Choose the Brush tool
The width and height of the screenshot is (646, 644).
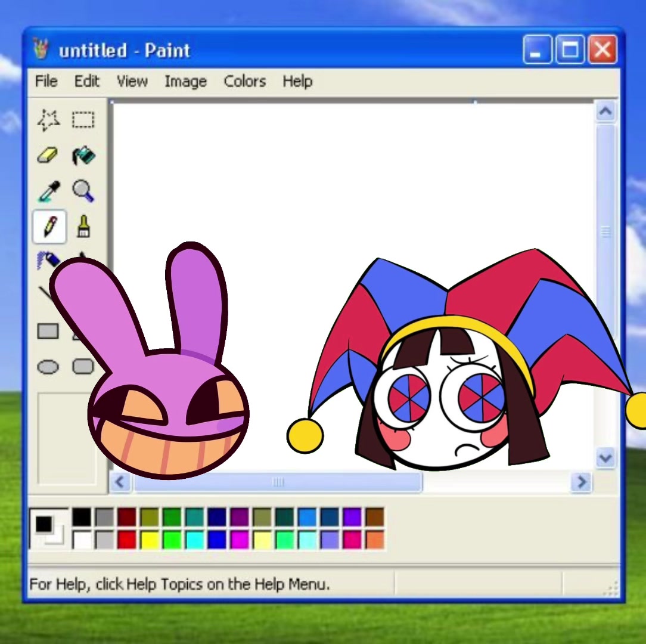click(x=83, y=227)
